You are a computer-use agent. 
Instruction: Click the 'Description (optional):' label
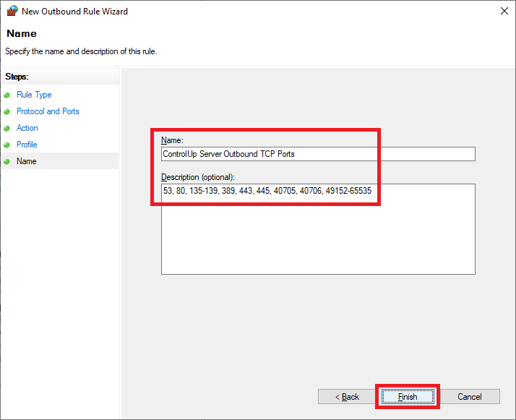pyautogui.click(x=199, y=177)
